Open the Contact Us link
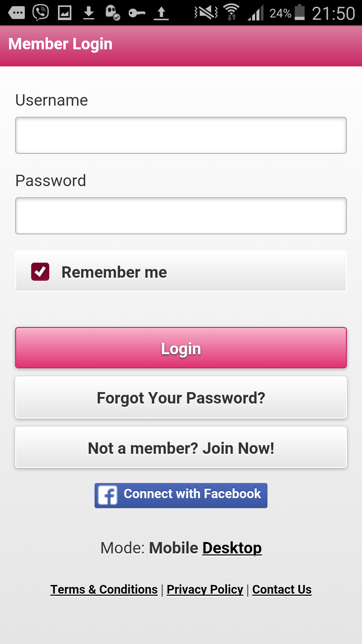The height and width of the screenshot is (644, 362). [282, 589]
